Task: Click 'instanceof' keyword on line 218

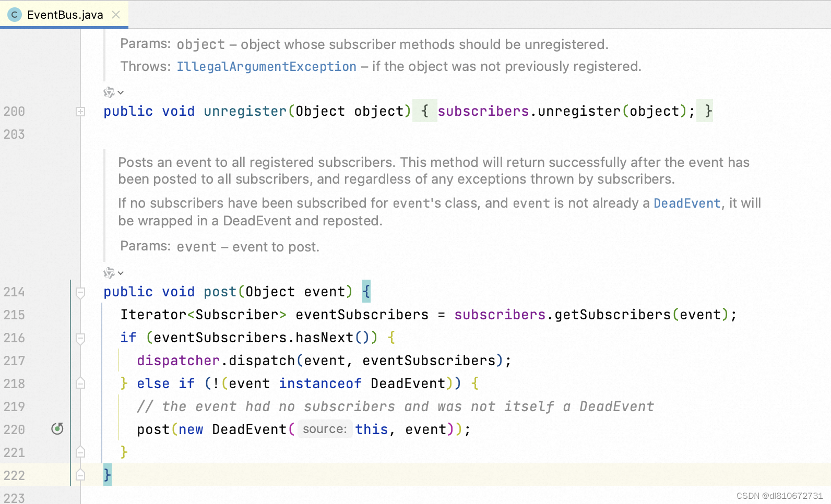Action: pos(320,383)
